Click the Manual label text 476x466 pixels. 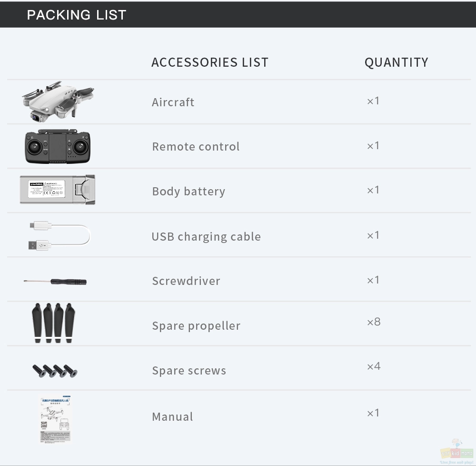pos(172,417)
